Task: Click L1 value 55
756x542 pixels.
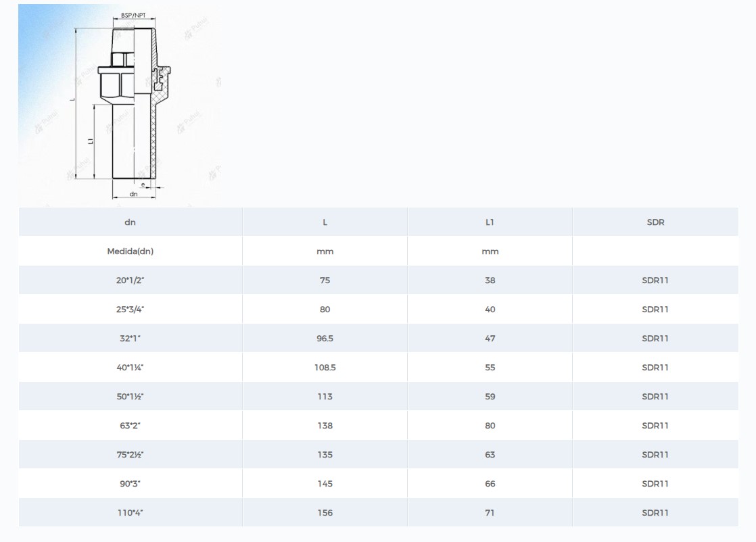Action: tap(490, 368)
